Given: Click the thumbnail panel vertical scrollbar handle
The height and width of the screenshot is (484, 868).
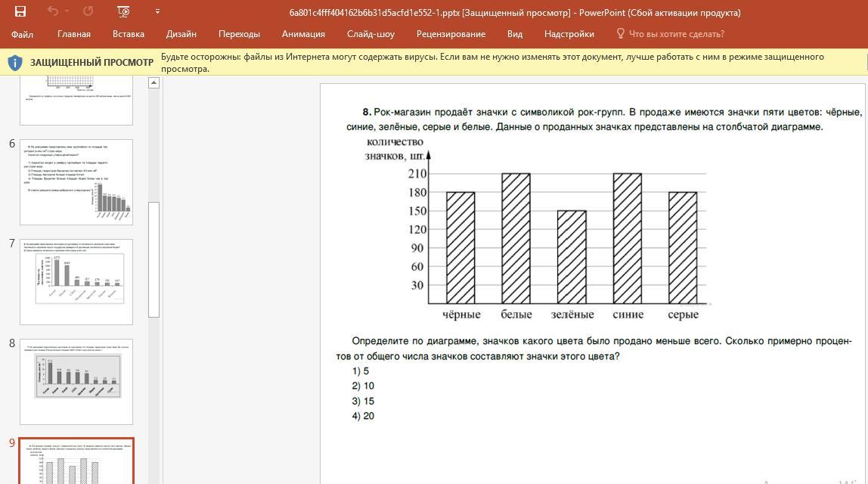Looking at the screenshot, I should pos(153,259).
